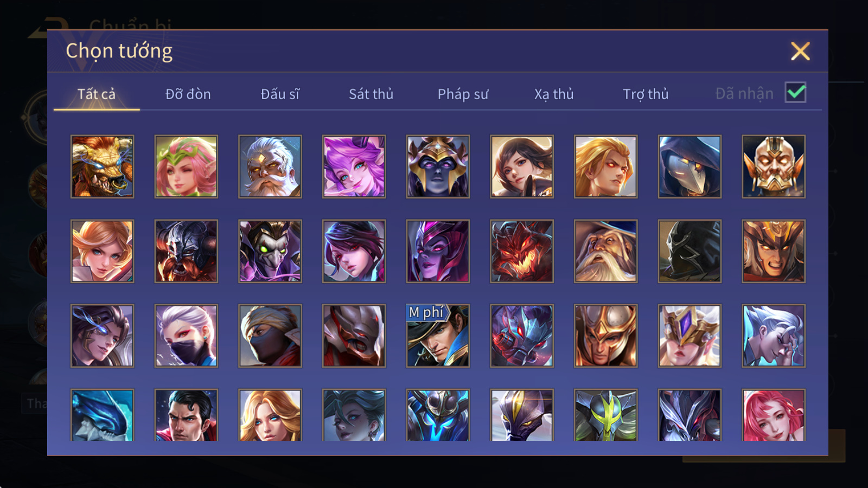Screen dimensions: 868x488
Task: Choose the pink-haired hero with green crown
Action: pyautogui.click(x=186, y=166)
